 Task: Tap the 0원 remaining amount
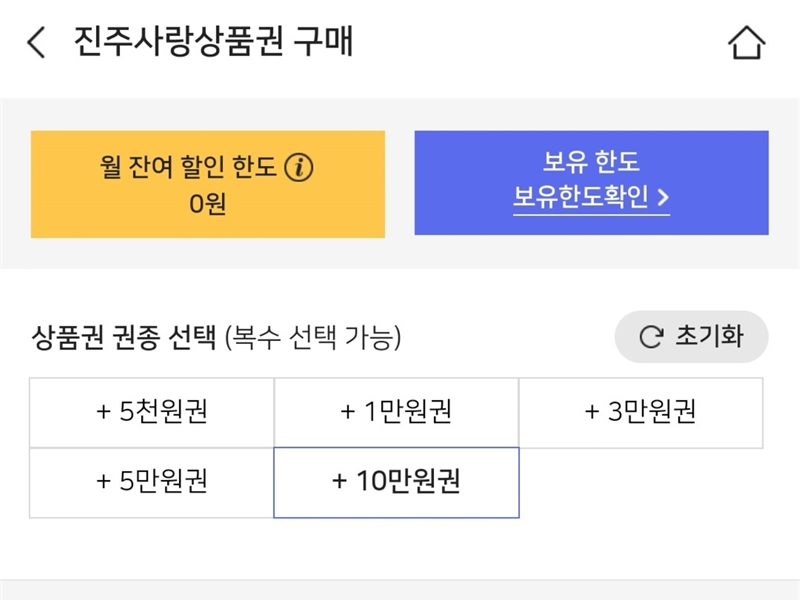click(x=207, y=204)
